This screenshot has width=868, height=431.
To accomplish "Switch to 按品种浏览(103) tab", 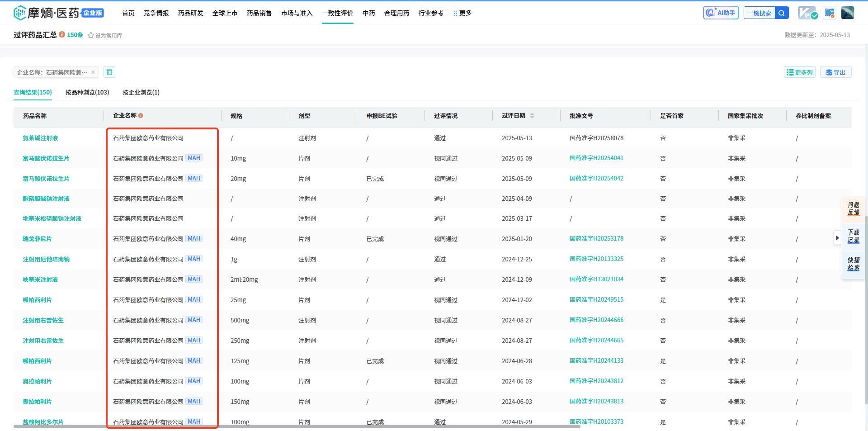I will [x=87, y=92].
